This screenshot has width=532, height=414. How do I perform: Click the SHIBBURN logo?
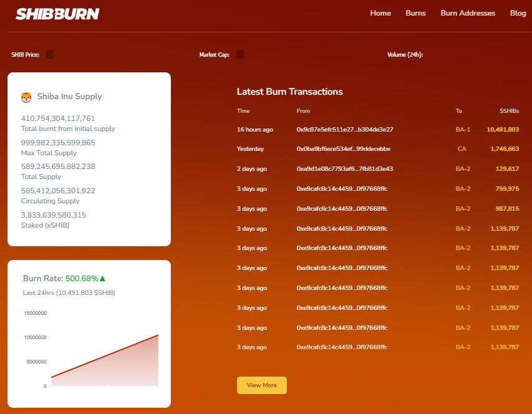[x=57, y=14]
